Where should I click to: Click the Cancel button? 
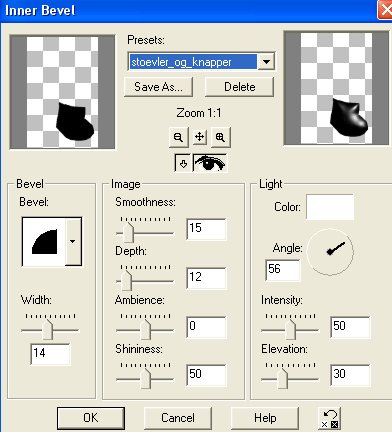[178, 418]
